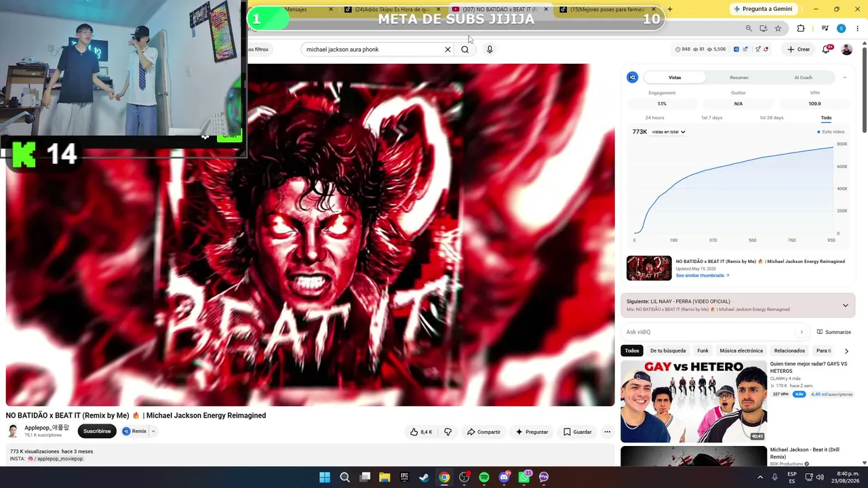Click the YouTube search magnifier button
The height and width of the screenshot is (488, 868).
coord(465,49)
